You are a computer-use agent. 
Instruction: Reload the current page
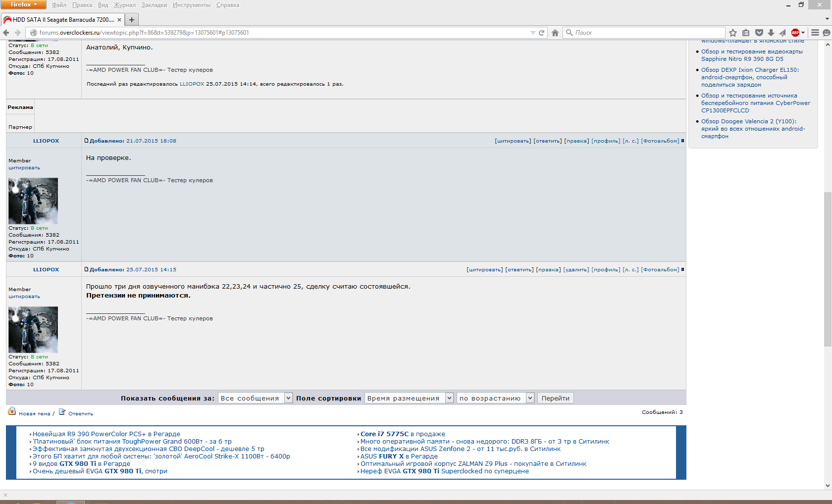coord(541,33)
